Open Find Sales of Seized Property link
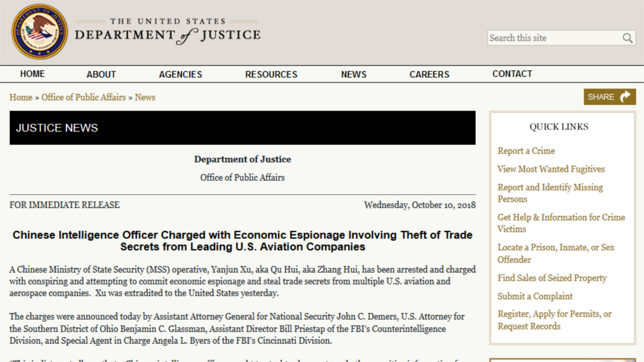644x362 pixels. point(552,278)
